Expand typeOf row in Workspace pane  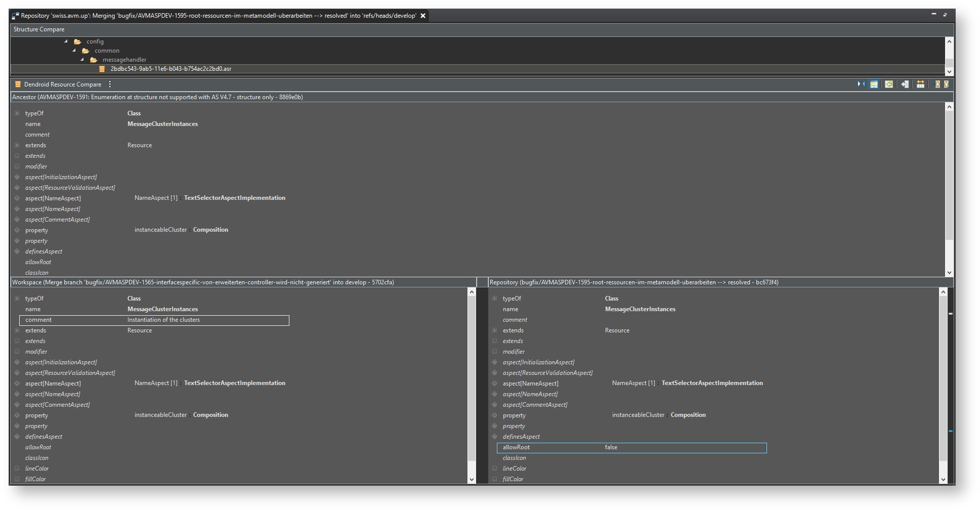pos(17,299)
